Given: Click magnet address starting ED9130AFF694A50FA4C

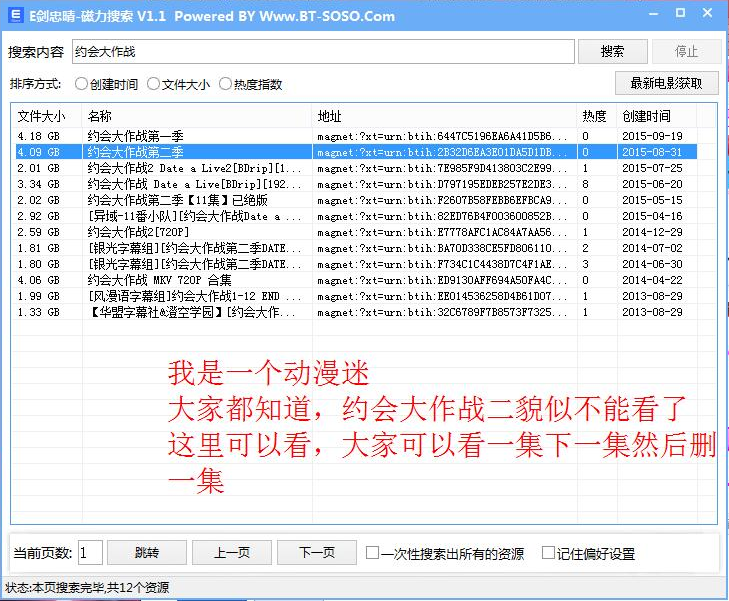Looking at the screenshot, I should coord(442,280).
